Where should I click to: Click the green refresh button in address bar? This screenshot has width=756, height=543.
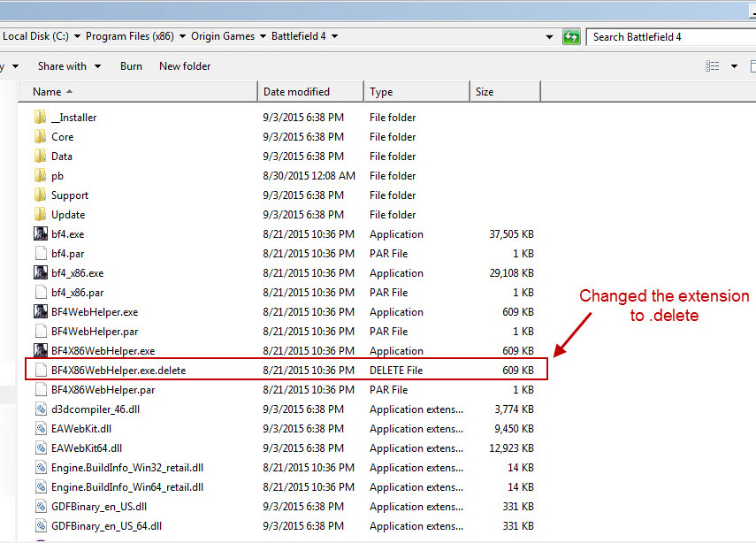pos(571,36)
